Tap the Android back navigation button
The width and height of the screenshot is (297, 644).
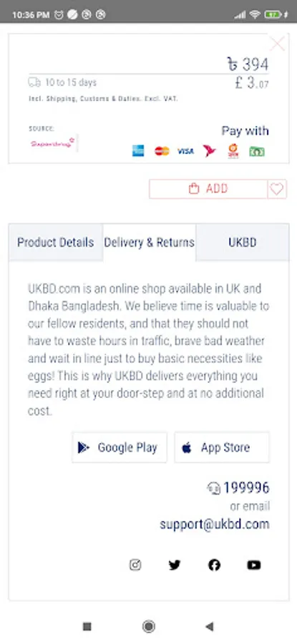[210, 626]
